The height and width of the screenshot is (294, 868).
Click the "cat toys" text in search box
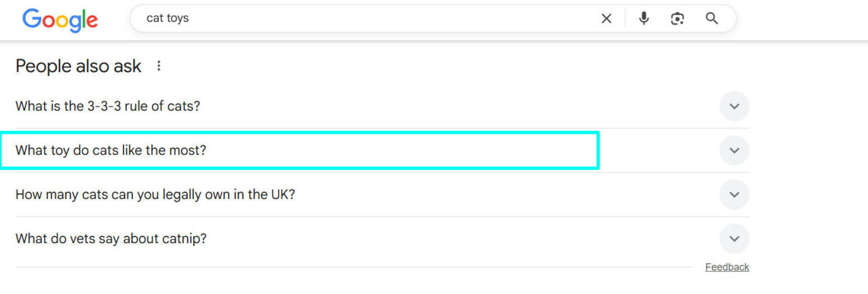167,19
